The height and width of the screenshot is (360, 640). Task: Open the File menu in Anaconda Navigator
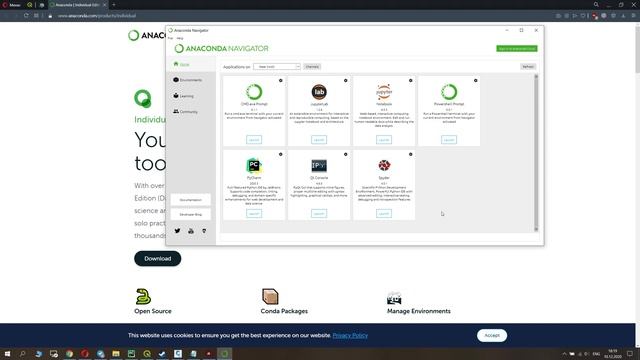[x=171, y=38]
